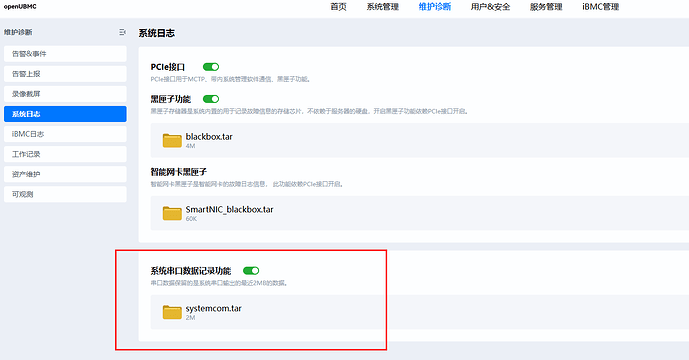Download the blackbox.tar file
Screen dimensions: 689x360
209,137
